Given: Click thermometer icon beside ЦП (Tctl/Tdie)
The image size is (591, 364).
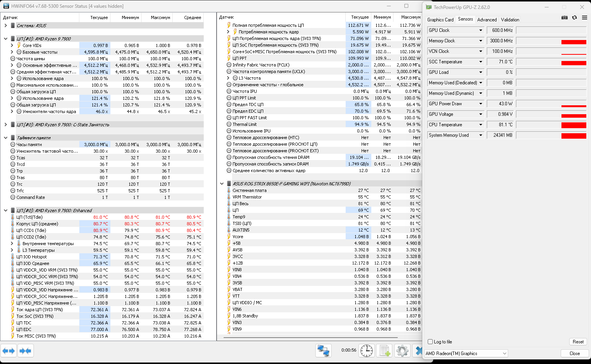Looking at the screenshot, I should point(12,217).
